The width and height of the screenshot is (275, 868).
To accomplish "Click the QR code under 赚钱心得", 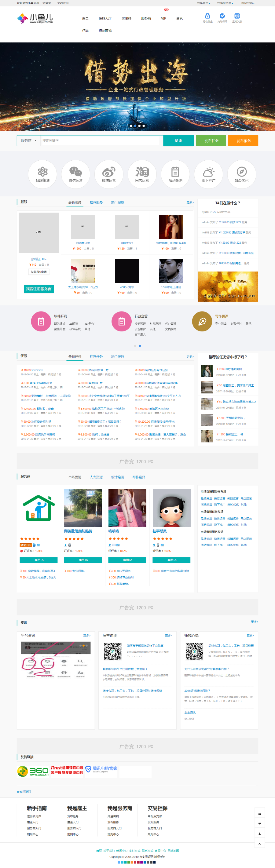I will pyautogui.click(x=194, y=652).
